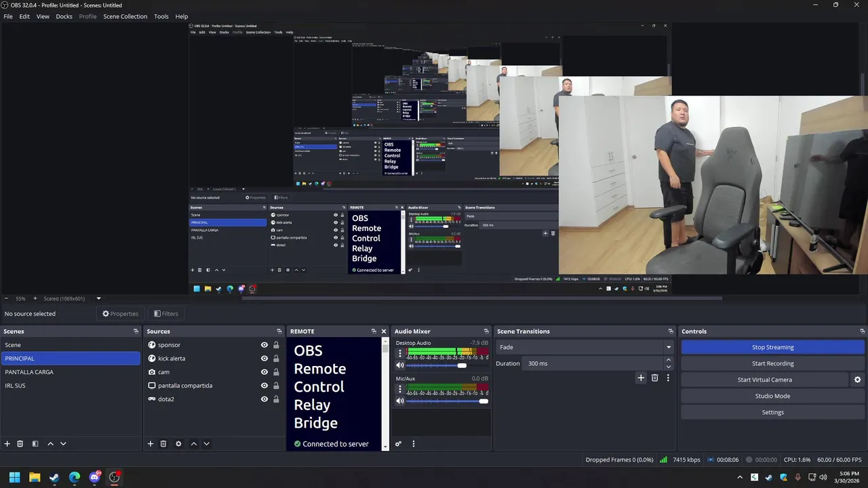The height and width of the screenshot is (488, 868).
Task: Mute Mic/Aux speaker icon
Action: tap(400, 401)
